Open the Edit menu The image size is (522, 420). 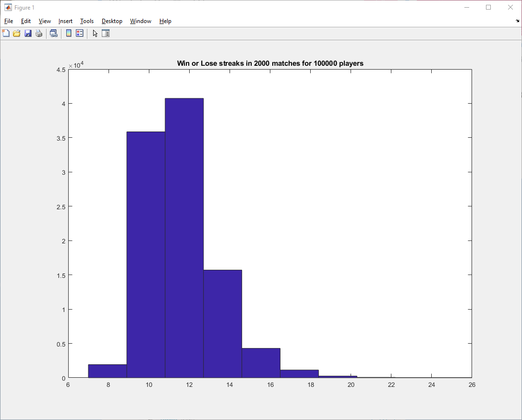pos(25,21)
